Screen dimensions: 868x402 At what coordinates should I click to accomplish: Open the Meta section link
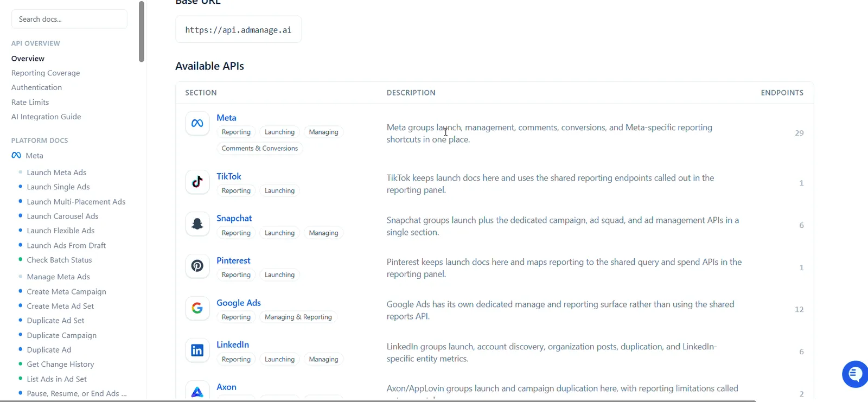click(226, 118)
